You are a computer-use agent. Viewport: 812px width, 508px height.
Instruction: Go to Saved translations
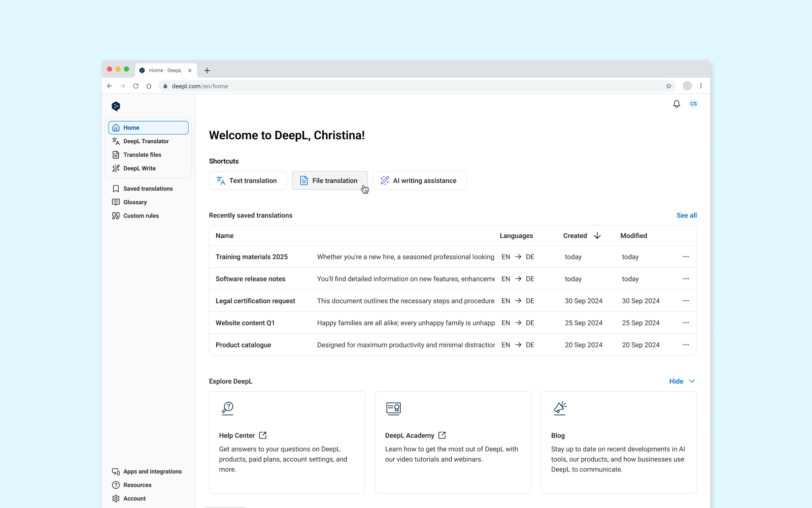148,188
